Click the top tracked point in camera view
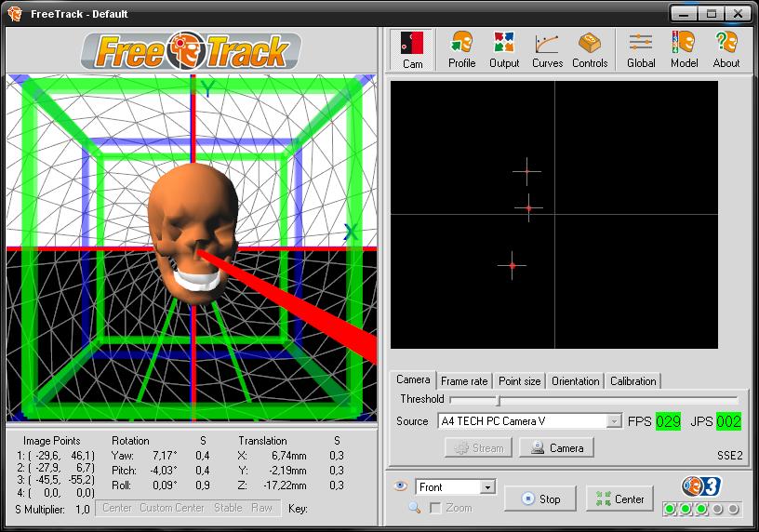The width and height of the screenshot is (759, 532). coord(527,171)
